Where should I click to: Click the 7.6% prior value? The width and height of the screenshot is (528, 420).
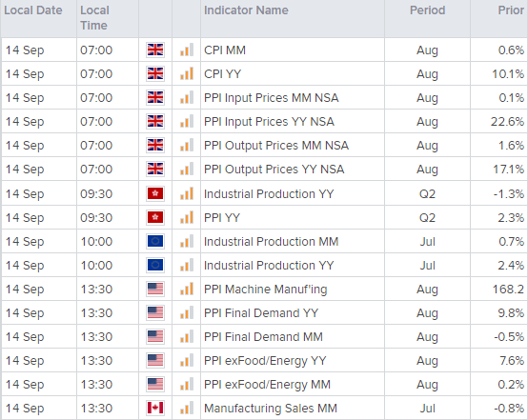(512, 360)
